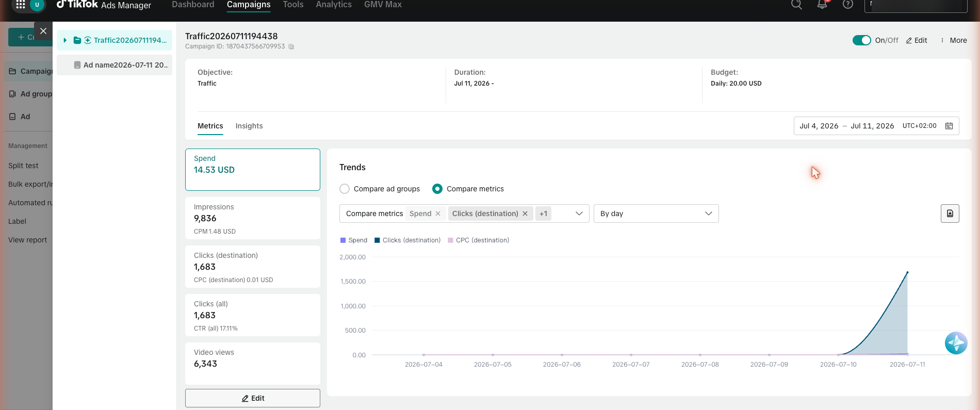This screenshot has width=980, height=410.
Task: Select the Impressions metric card
Action: [253, 218]
